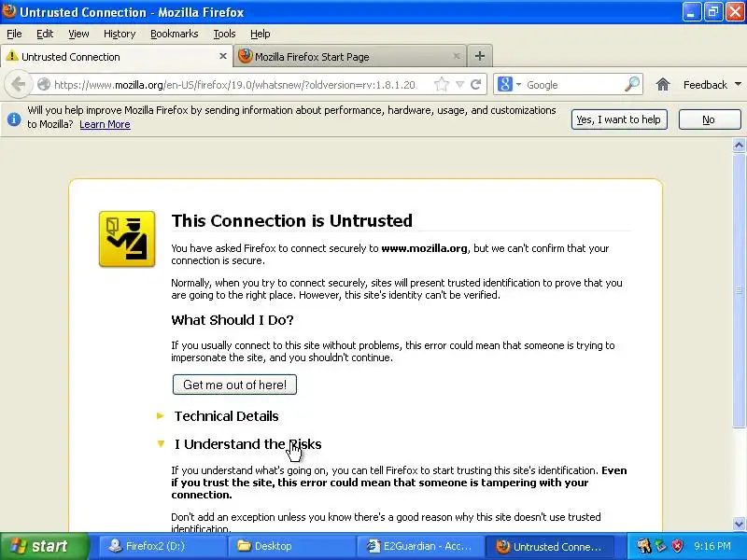Click the bold www.mozilla.org text
The image size is (747, 560).
(424, 248)
